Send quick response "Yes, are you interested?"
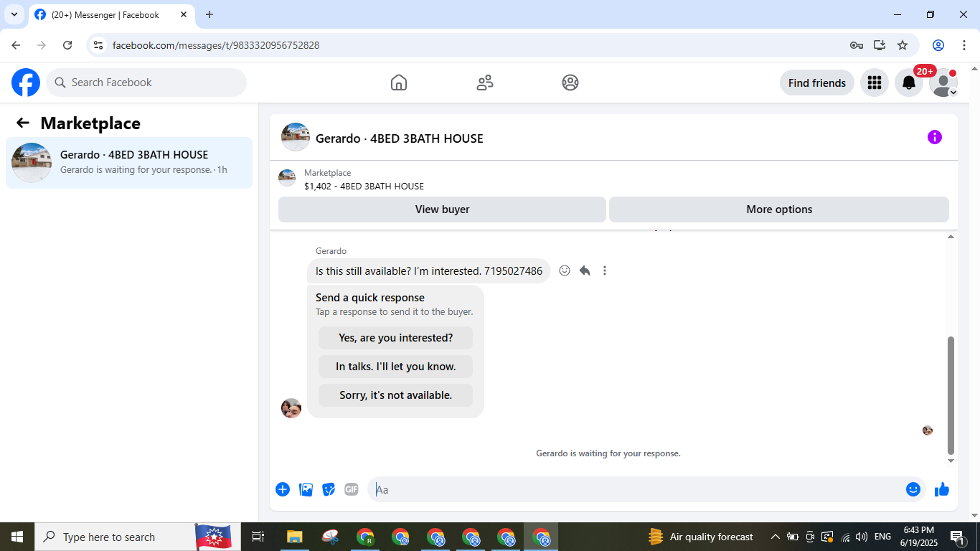The image size is (980, 551). click(396, 338)
